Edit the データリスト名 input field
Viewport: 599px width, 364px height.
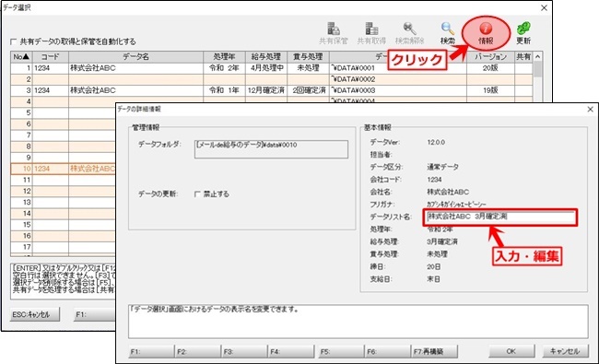coord(500,217)
